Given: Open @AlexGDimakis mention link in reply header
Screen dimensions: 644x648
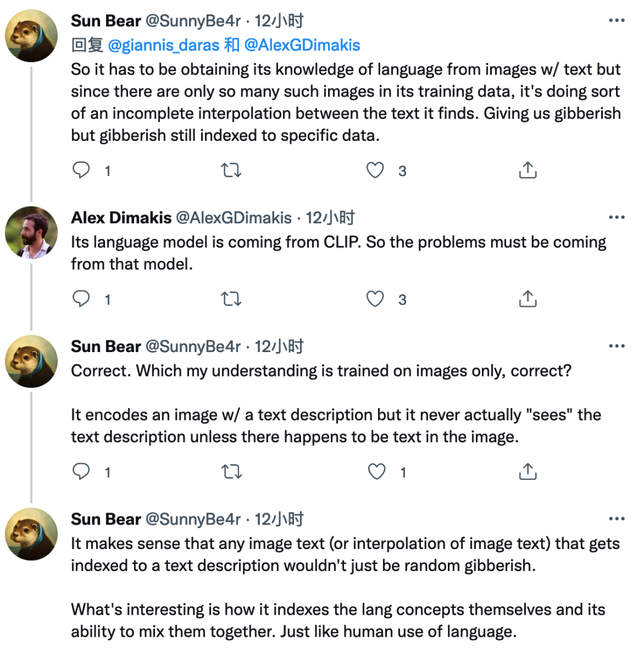Looking at the screenshot, I should pyautogui.click(x=301, y=45).
